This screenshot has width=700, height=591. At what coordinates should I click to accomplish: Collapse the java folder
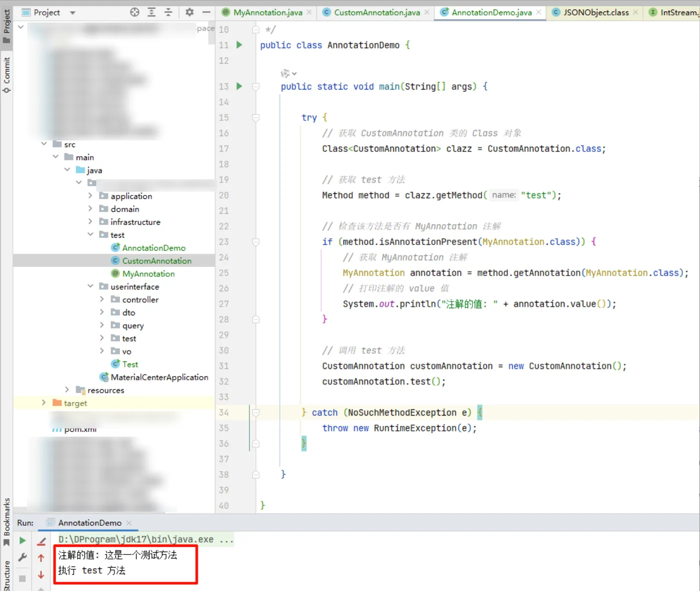(x=67, y=170)
